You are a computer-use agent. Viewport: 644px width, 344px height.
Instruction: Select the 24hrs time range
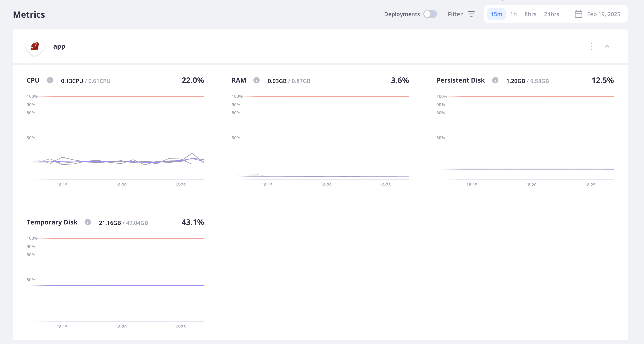click(x=552, y=14)
